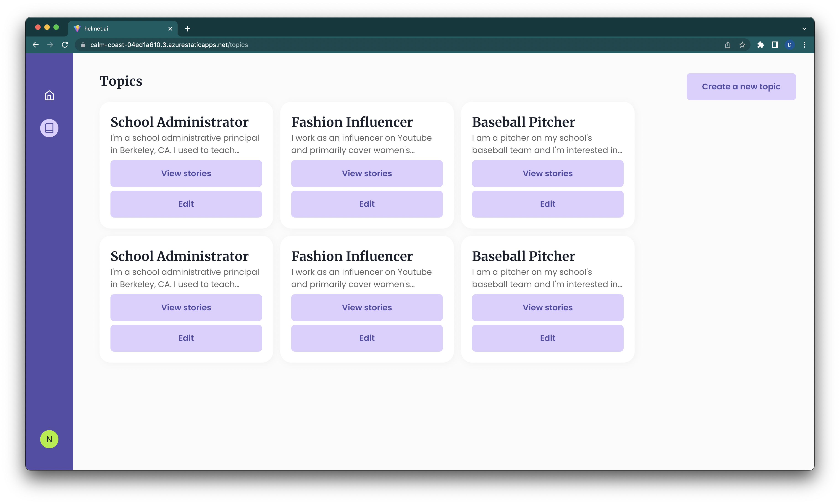Go back using the browser back arrow
Screen dimensions: 840x504
[x=36, y=45]
